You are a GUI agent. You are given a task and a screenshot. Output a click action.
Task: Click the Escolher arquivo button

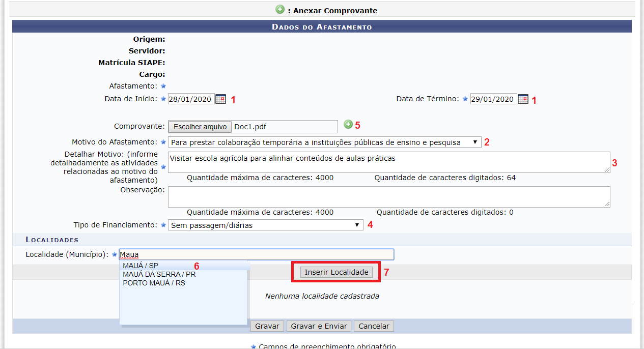pyautogui.click(x=200, y=127)
